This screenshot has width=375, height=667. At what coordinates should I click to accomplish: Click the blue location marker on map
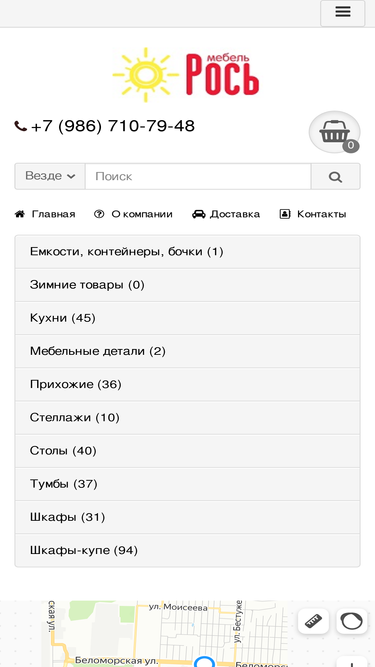point(205,662)
